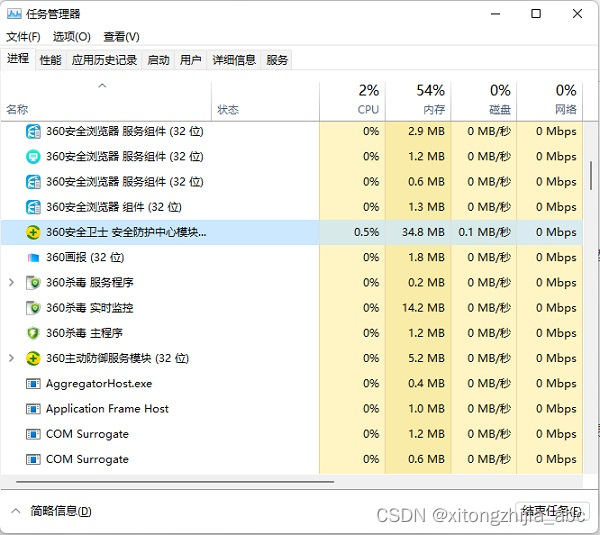This screenshot has height=535, width=600.
Task: Click the 结束任务 button
Action: point(553,512)
